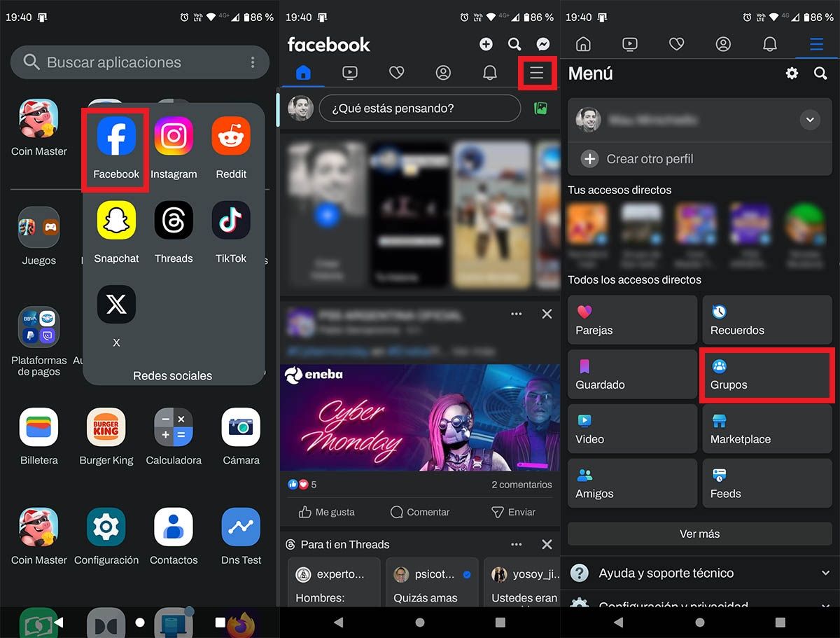The height and width of the screenshot is (638, 840).
Task: Open the Guardado shortcut
Action: pyautogui.click(x=633, y=375)
